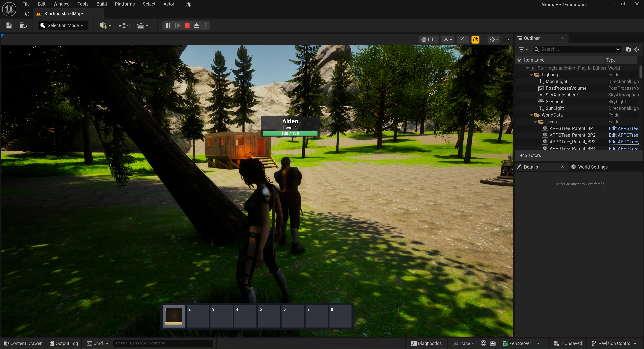Click the Trace snapshot camera icon
This screenshot has height=349, width=644.
pos(493,343)
